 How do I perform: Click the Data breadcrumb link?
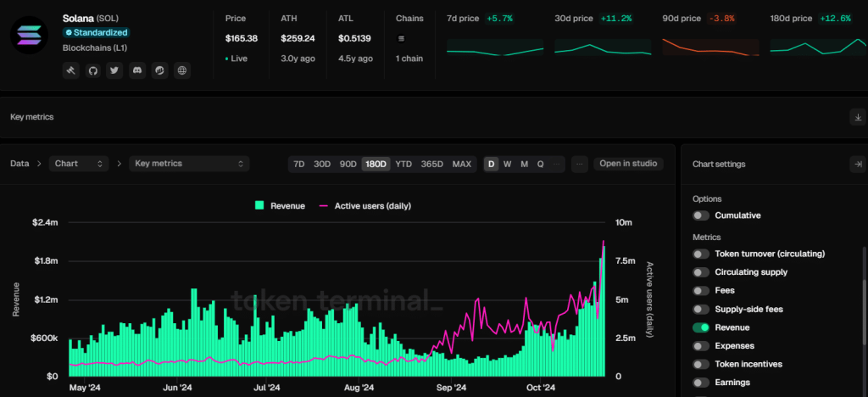[19, 164]
